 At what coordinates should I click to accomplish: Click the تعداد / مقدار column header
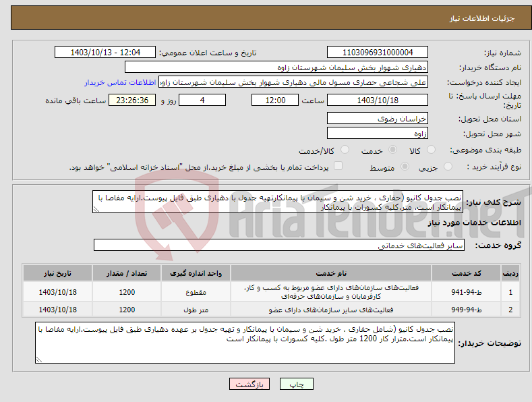click(127, 273)
